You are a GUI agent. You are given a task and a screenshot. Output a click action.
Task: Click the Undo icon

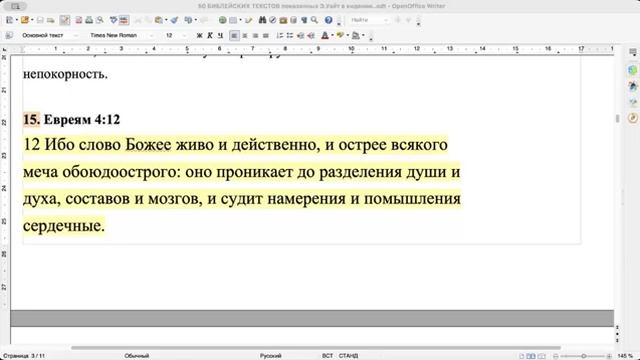[188, 20]
